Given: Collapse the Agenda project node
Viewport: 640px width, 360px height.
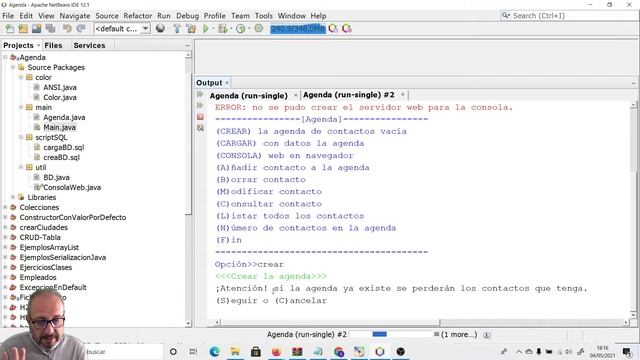Looking at the screenshot, I should tap(5, 58).
